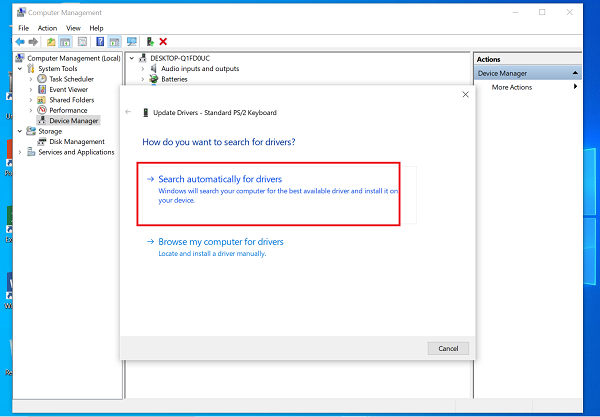Choose Browse my computer for drivers
Screen dimensions: 600x417
220,242
